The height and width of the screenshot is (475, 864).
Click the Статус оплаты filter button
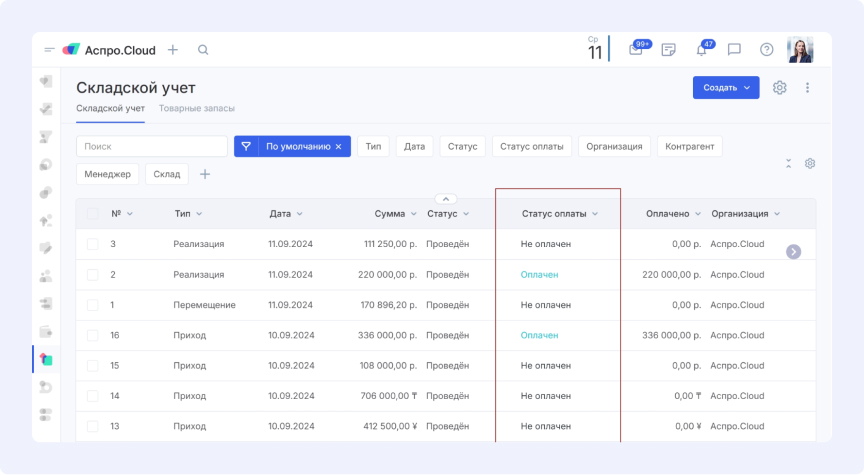click(x=531, y=146)
